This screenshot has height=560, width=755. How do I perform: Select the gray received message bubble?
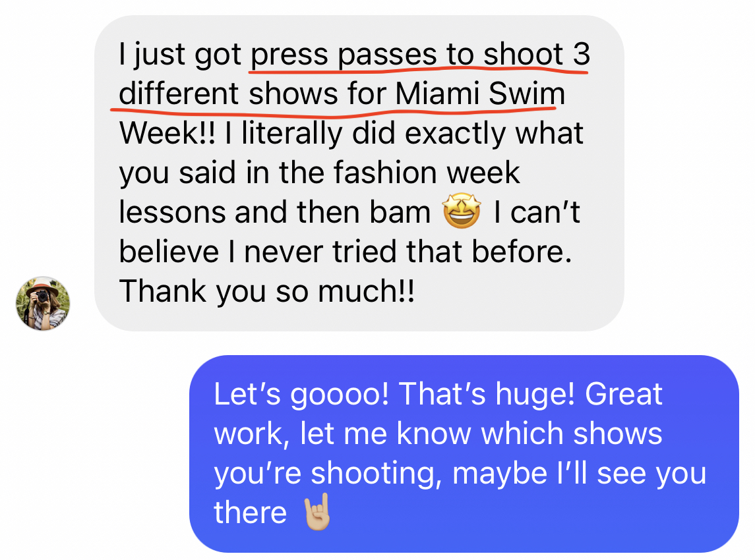tap(359, 173)
